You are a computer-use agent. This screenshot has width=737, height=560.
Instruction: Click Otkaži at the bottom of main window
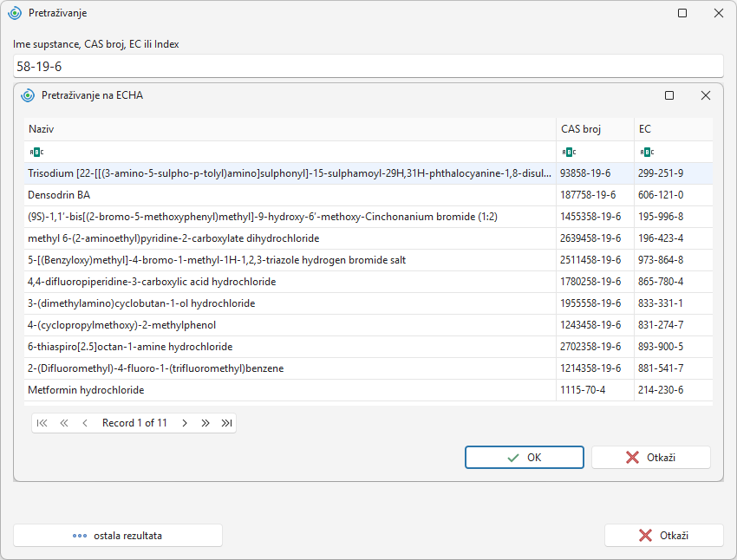pos(664,536)
